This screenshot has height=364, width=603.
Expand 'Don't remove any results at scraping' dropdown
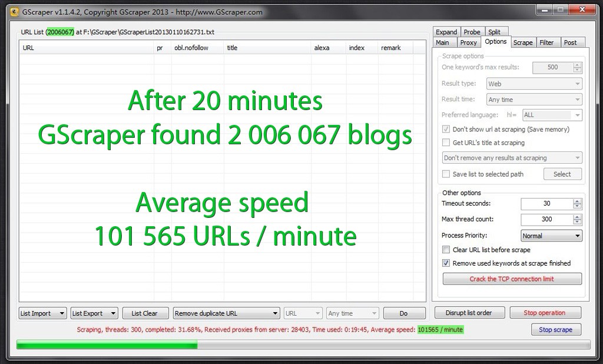[x=512, y=158]
